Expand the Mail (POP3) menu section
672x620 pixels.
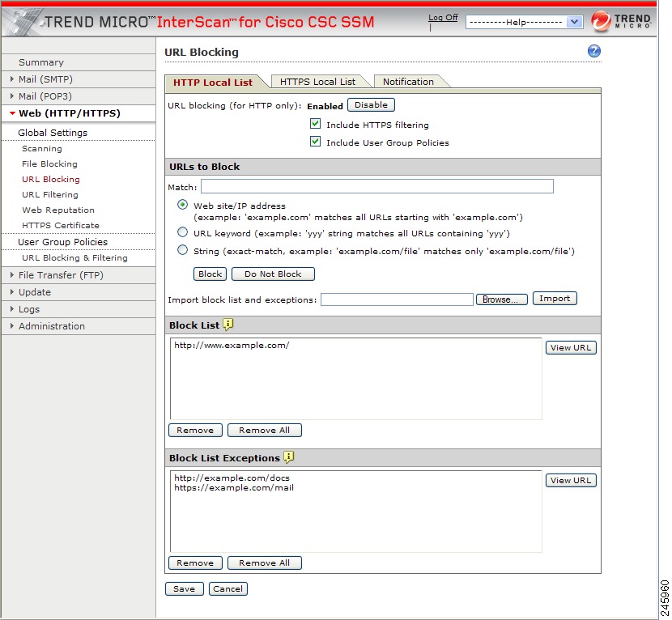45,96
